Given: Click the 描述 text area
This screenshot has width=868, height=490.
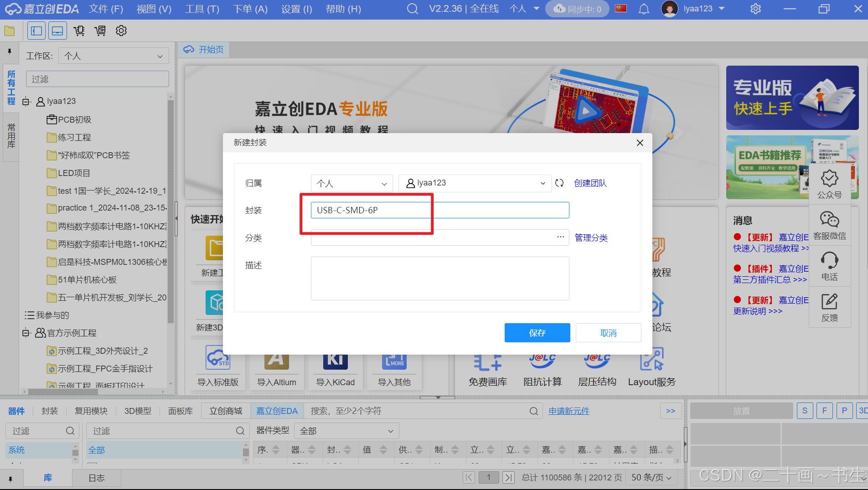Looking at the screenshot, I should [440, 279].
